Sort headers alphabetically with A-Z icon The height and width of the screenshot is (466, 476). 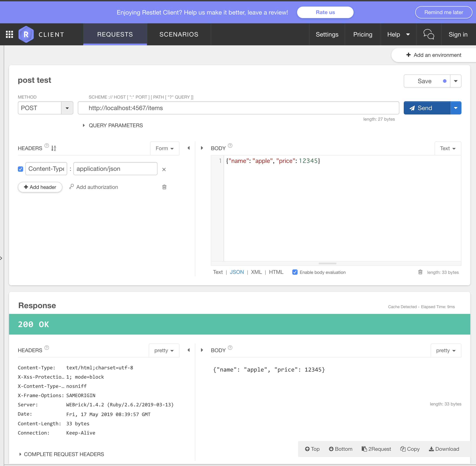point(54,148)
